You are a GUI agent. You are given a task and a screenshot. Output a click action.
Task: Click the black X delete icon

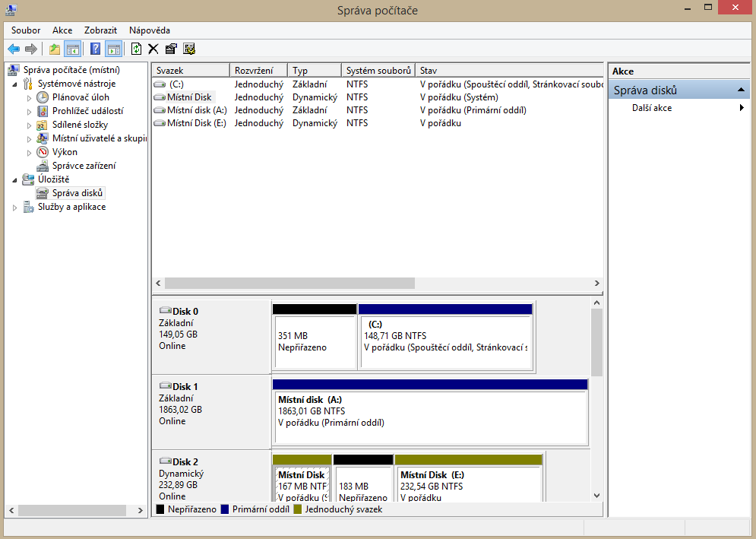click(x=153, y=49)
